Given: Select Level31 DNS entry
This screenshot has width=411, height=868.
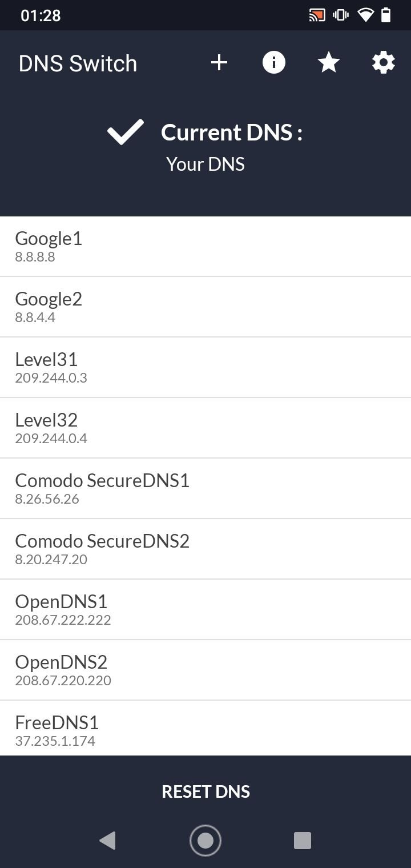Looking at the screenshot, I should pyautogui.click(x=205, y=368).
